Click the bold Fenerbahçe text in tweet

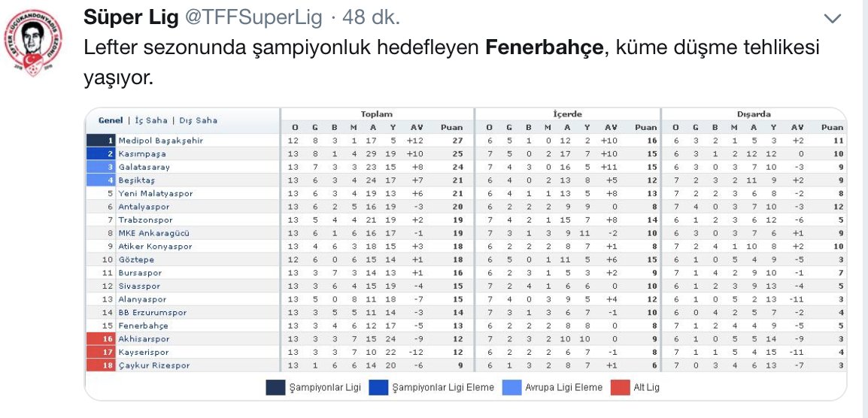(545, 48)
